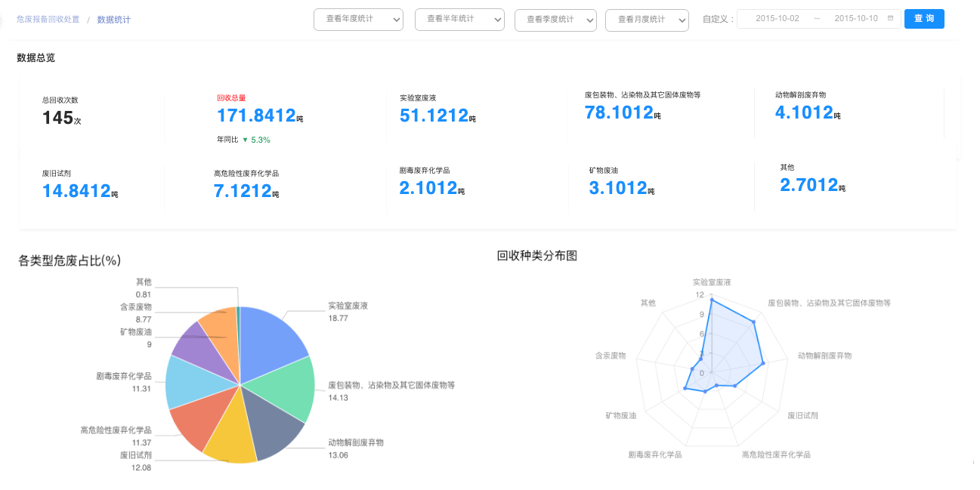Image resolution: width=980 pixels, height=490 pixels.
Task: Click radar axis label 废旧试剂
Action: coord(802,416)
